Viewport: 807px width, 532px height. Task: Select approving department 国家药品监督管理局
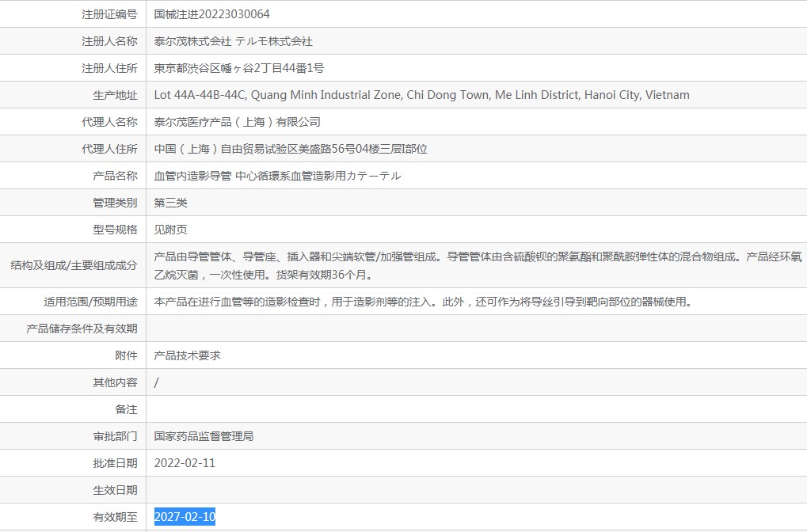click(x=204, y=436)
